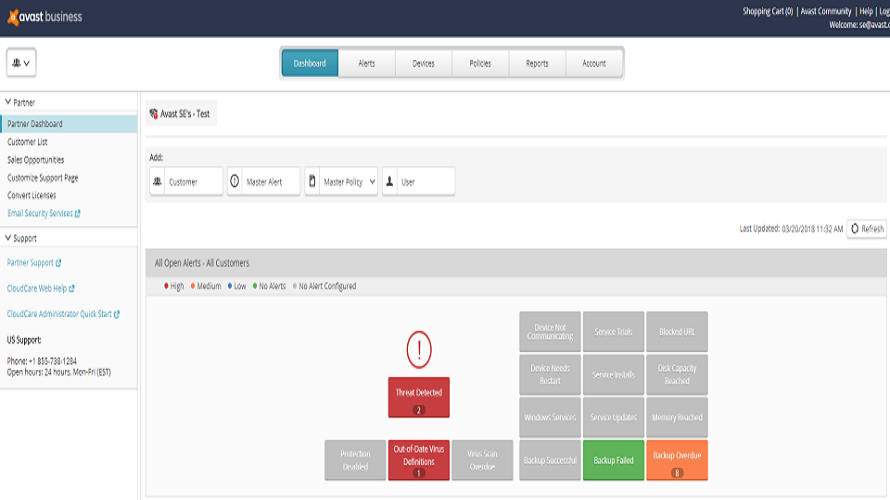Open the Help link in header

(x=866, y=11)
